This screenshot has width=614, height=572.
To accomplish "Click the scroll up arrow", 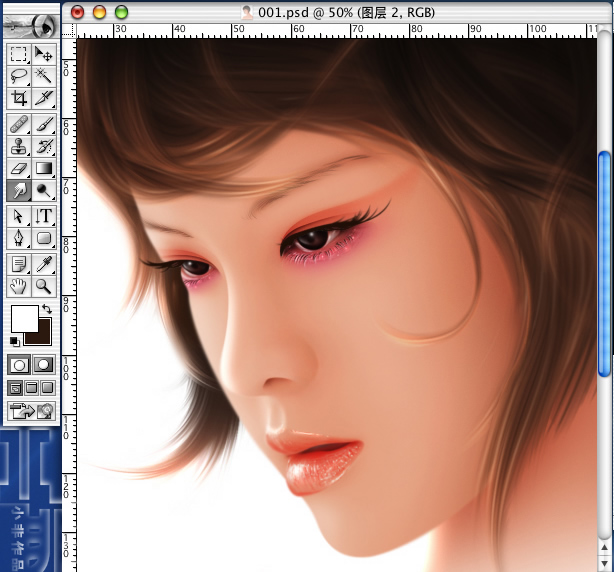I will coord(604,547).
